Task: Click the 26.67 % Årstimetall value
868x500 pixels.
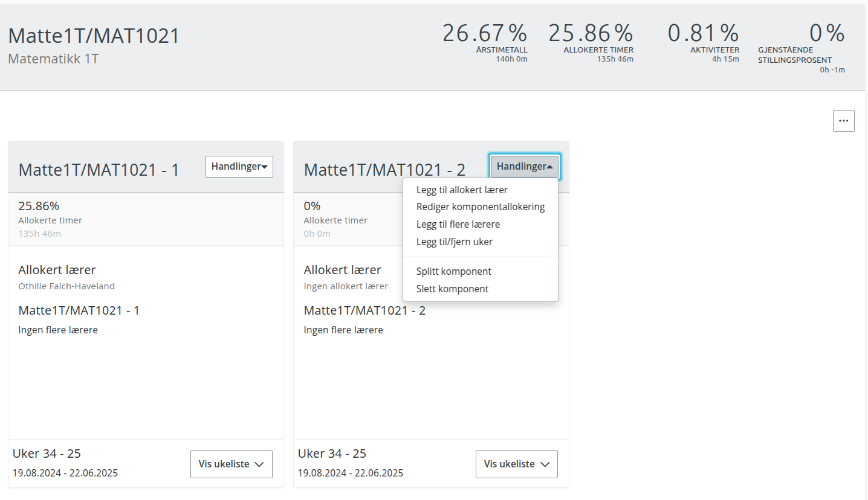Action: click(485, 33)
